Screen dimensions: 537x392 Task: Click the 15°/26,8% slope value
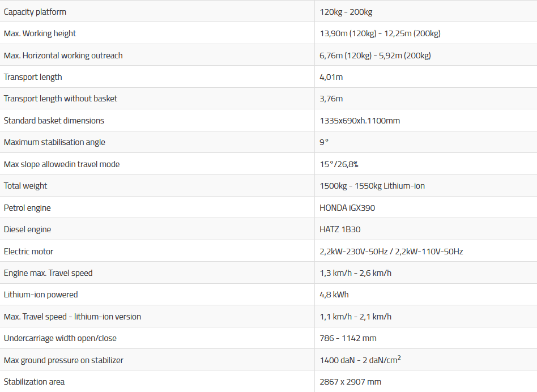click(339, 164)
